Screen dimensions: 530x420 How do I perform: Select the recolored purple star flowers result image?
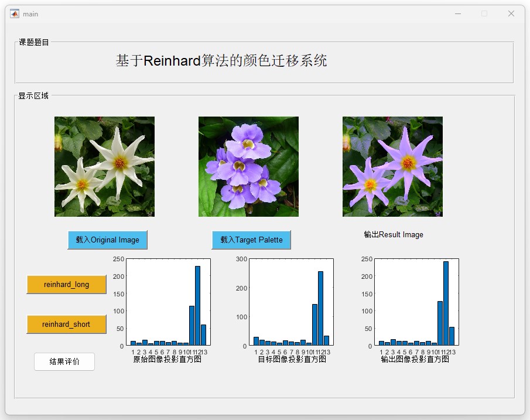[392, 167]
